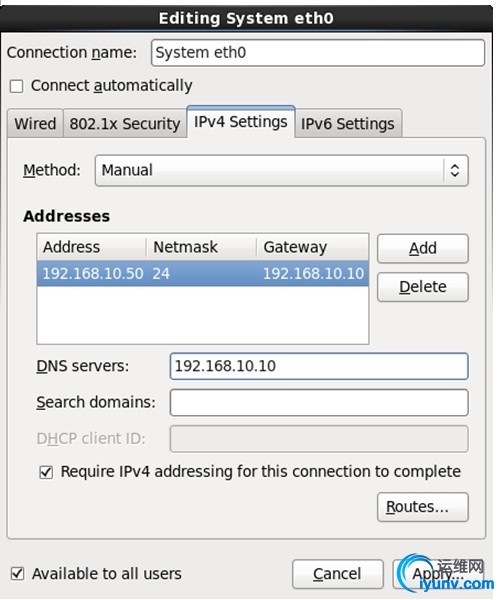
Task: Click the Delete address button
Action: 423,287
